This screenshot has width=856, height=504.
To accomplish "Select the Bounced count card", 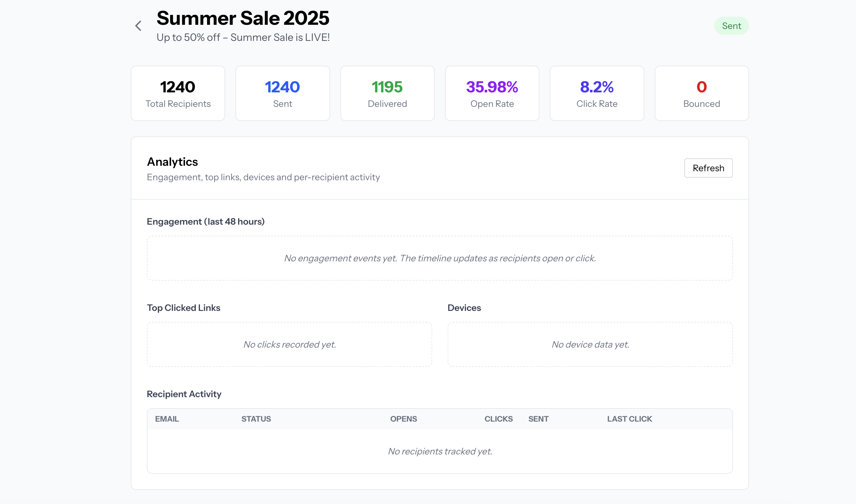I will click(701, 93).
